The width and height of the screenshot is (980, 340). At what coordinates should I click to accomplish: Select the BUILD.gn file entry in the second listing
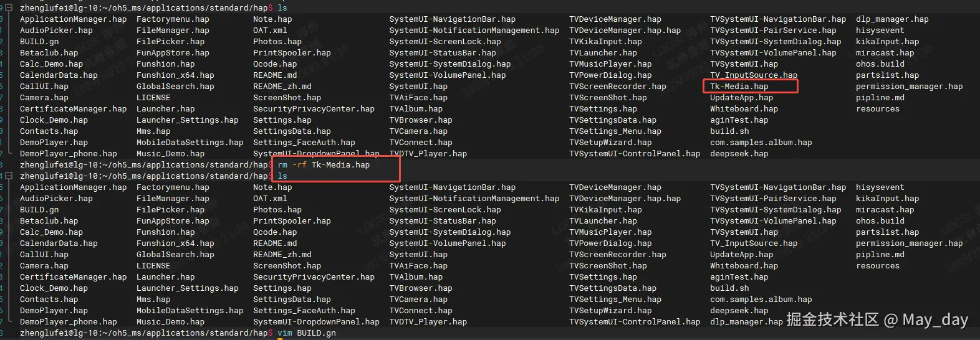click(x=39, y=210)
